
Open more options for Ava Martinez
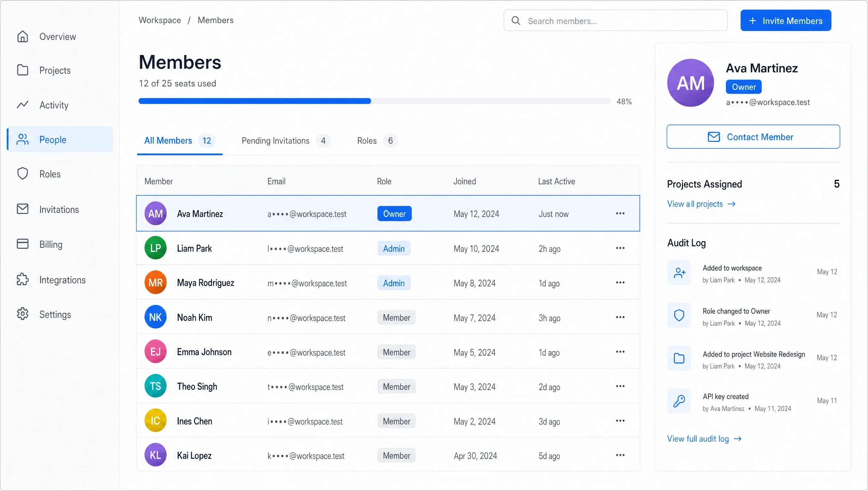coord(620,214)
